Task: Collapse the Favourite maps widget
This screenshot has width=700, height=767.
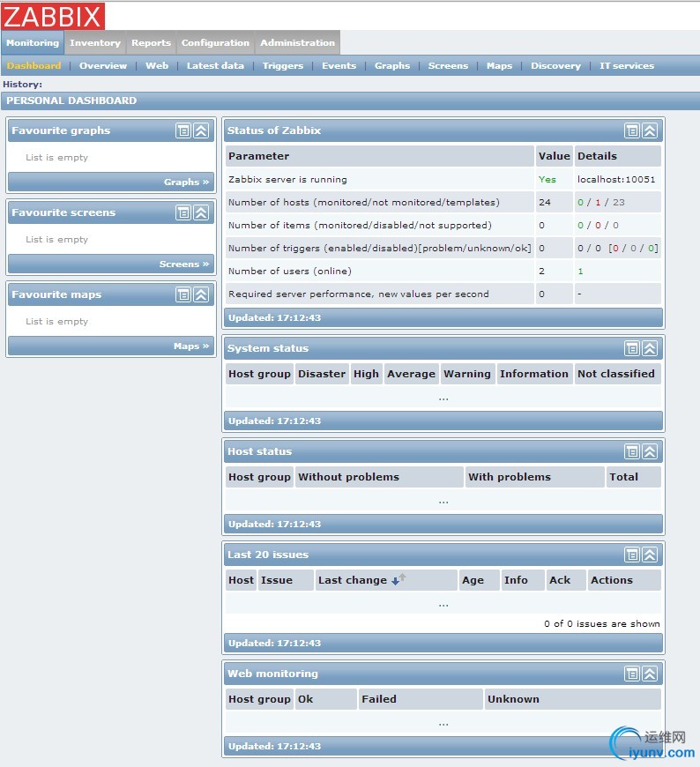Action: click(202, 294)
